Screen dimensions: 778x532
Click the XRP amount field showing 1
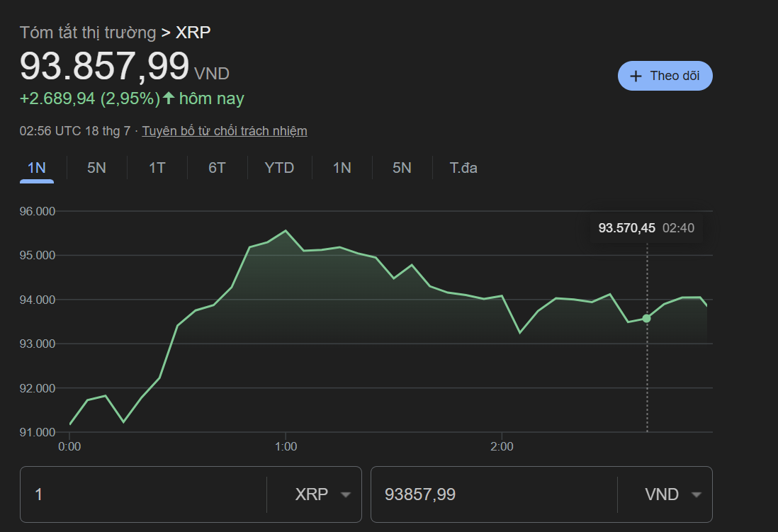point(143,494)
